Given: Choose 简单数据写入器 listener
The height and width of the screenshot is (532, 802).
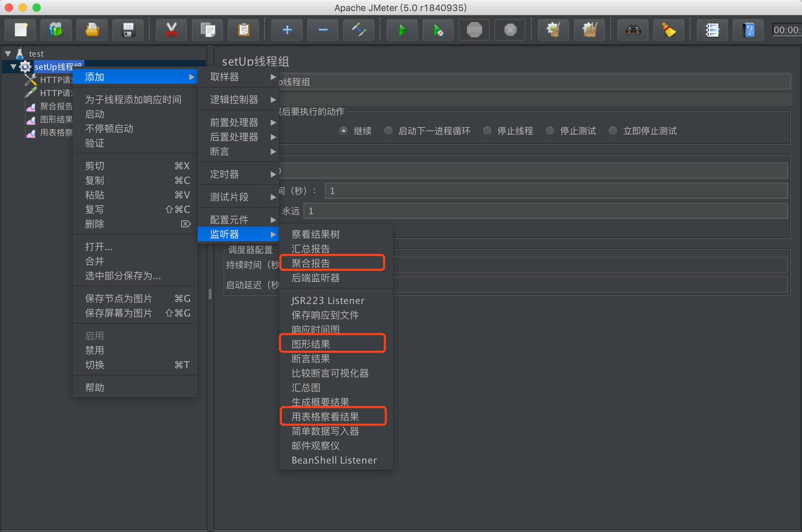Looking at the screenshot, I should 336,431.
